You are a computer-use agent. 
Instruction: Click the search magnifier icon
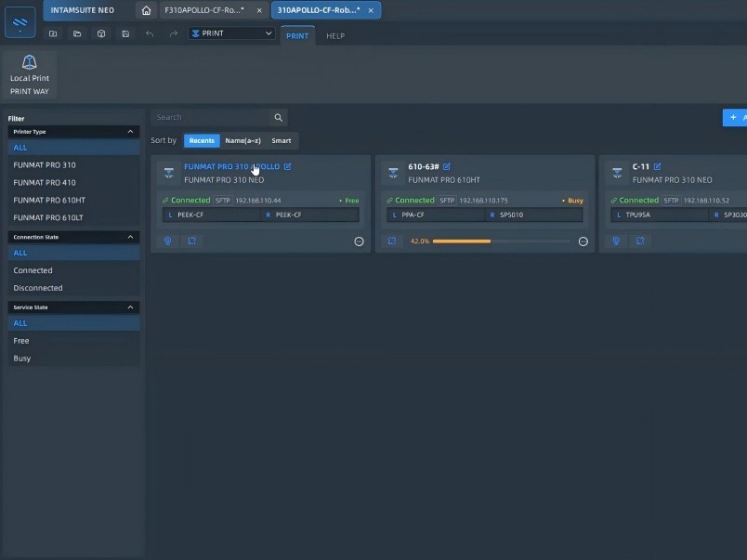[x=278, y=117]
